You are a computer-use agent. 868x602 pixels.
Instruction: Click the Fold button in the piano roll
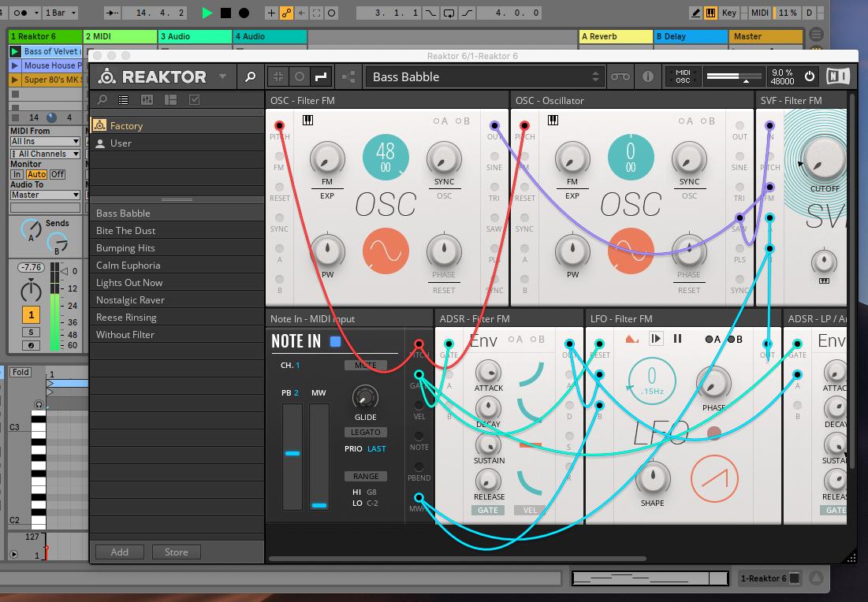point(20,372)
